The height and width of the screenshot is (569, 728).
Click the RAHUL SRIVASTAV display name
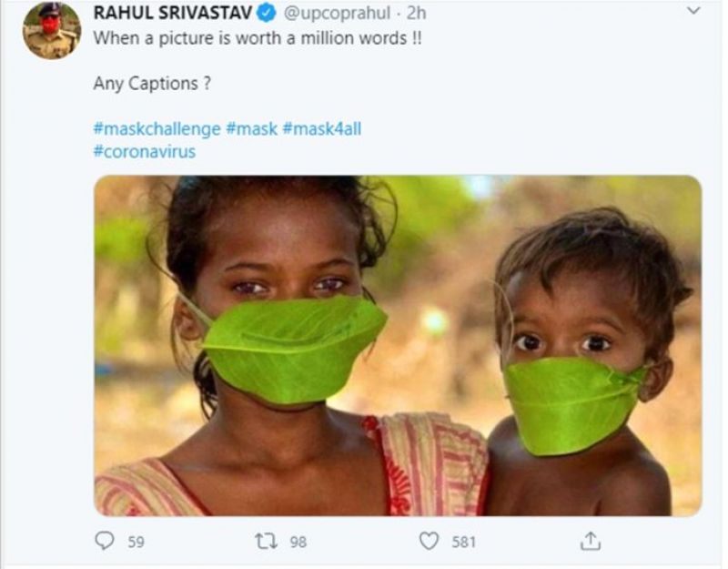coord(172,15)
